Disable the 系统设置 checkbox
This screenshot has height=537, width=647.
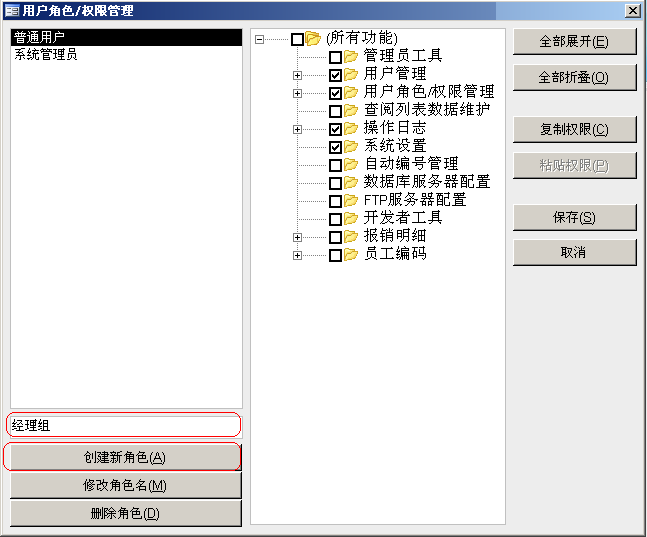[335, 147]
